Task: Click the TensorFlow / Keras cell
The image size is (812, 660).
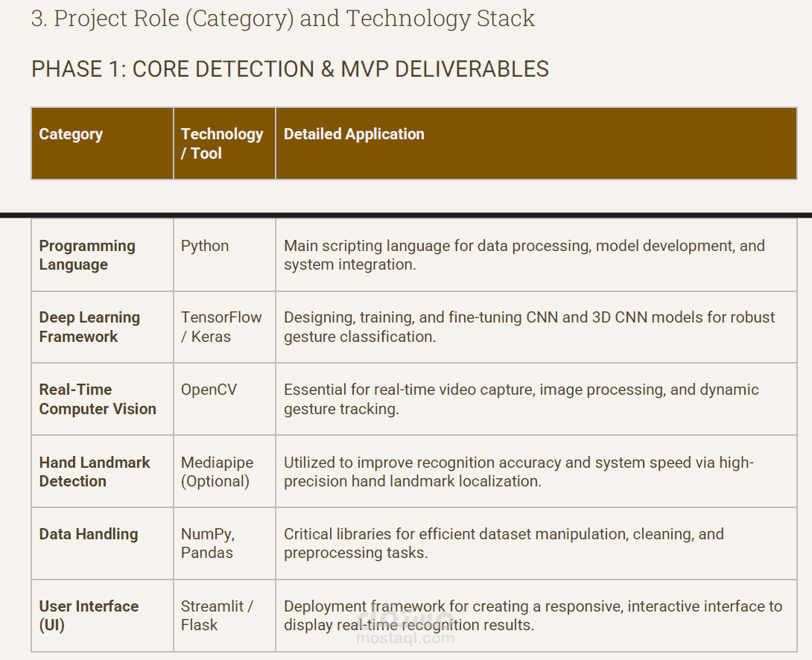Action: (221, 327)
